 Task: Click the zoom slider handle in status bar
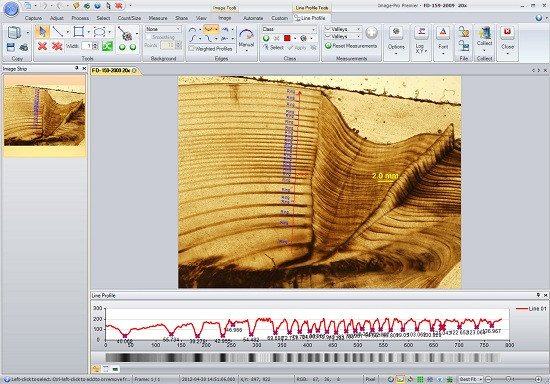(509, 379)
